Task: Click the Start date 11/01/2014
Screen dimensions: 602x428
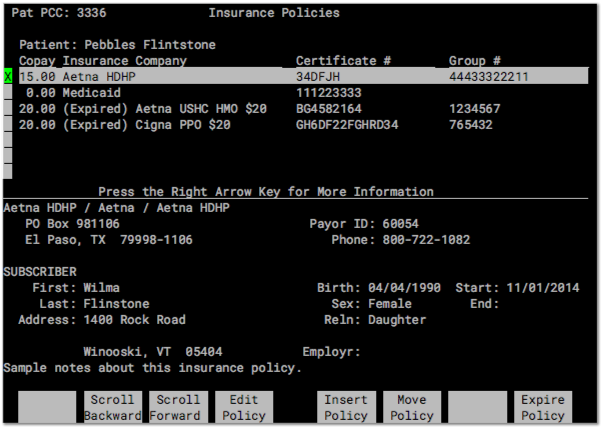Action: point(542,288)
